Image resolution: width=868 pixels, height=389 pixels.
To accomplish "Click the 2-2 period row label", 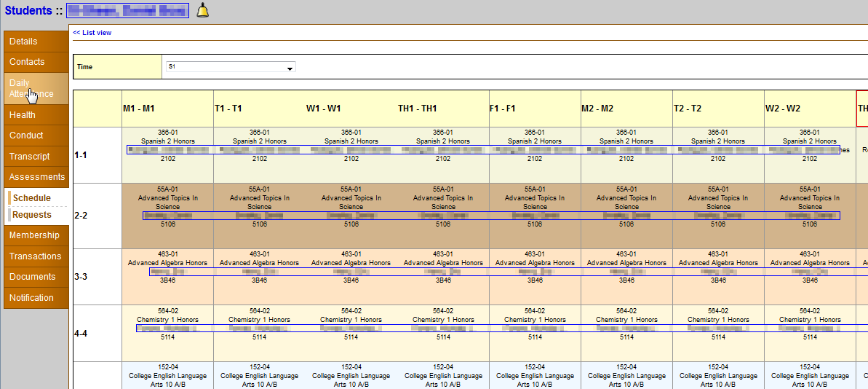I will (81, 216).
